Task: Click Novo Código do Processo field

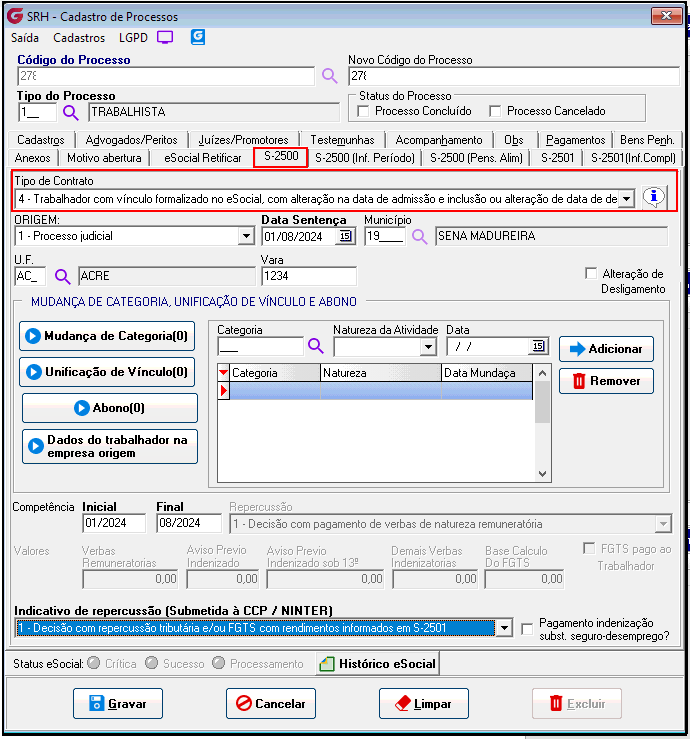Action: tap(514, 76)
